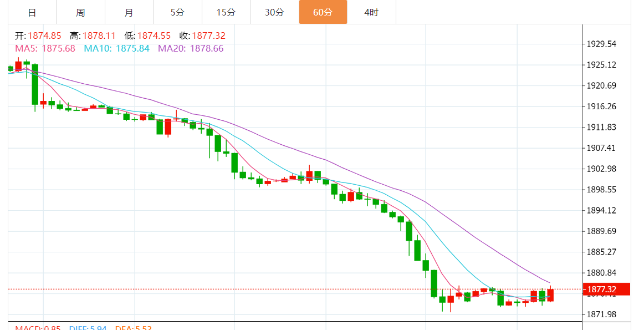Viewport: 644px width, 330px height.
Task: Click the 1902.98 price axis label
Action: [601, 169]
